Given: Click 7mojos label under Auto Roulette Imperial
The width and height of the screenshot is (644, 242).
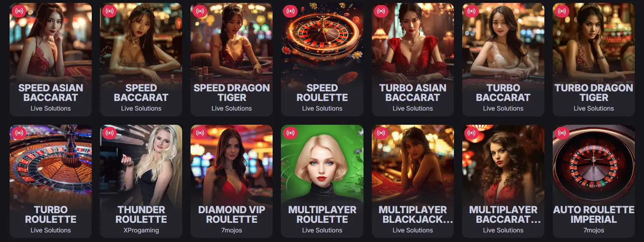Looking at the screenshot, I should click(x=594, y=230).
